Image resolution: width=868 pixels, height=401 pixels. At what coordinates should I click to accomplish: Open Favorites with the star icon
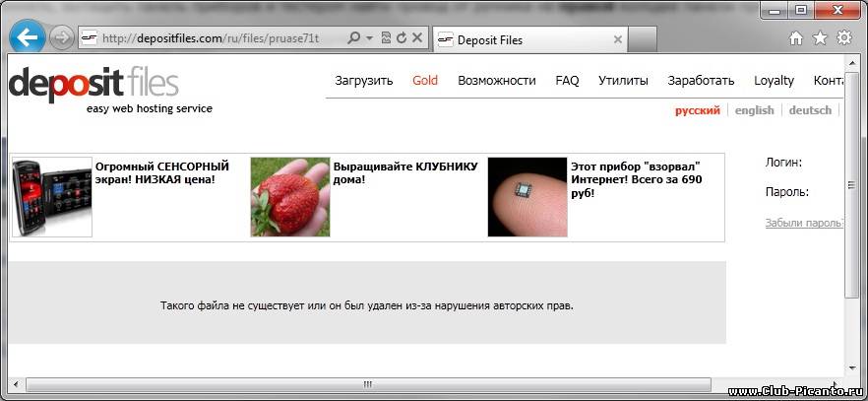[819, 37]
